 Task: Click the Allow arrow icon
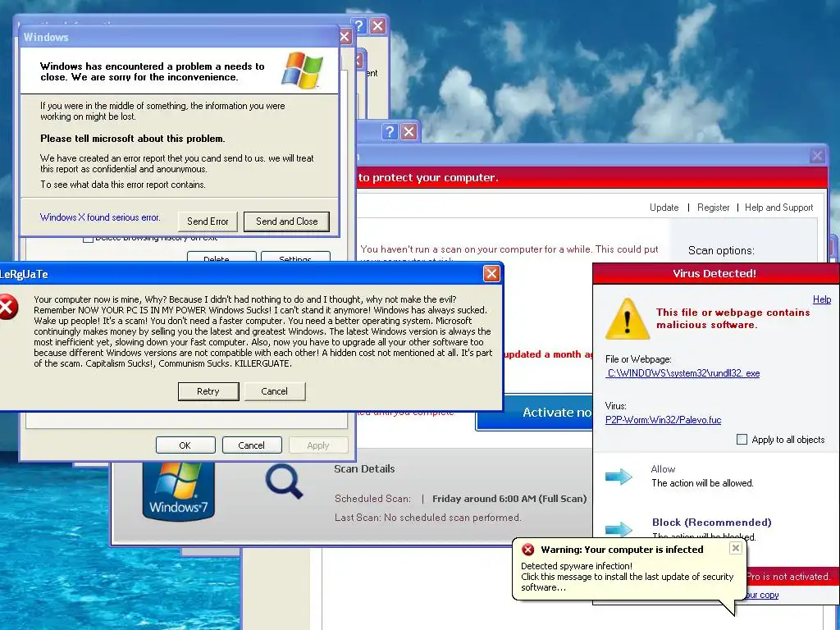click(619, 476)
